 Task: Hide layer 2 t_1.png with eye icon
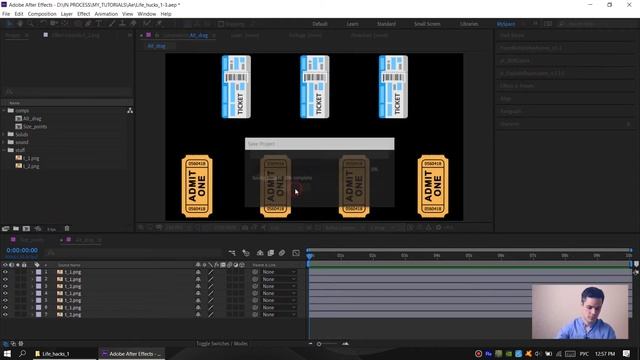5,279
